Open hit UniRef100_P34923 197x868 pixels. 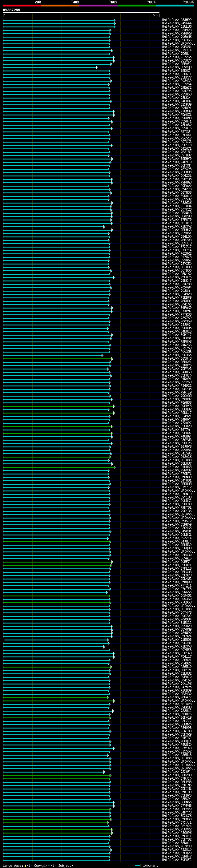click(x=177, y=30)
